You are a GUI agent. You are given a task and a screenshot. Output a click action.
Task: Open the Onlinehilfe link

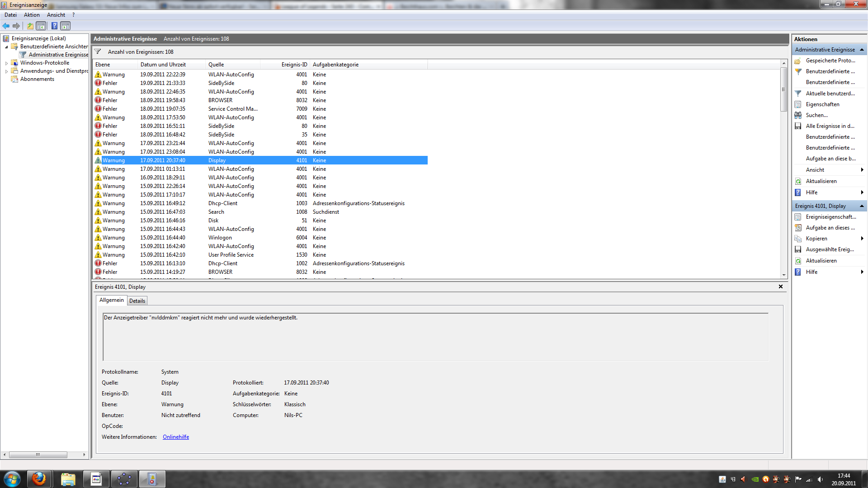(x=176, y=437)
